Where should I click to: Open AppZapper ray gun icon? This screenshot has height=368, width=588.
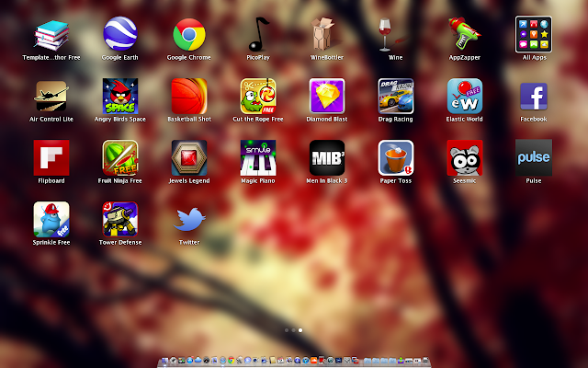pyautogui.click(x=464, y=33)
